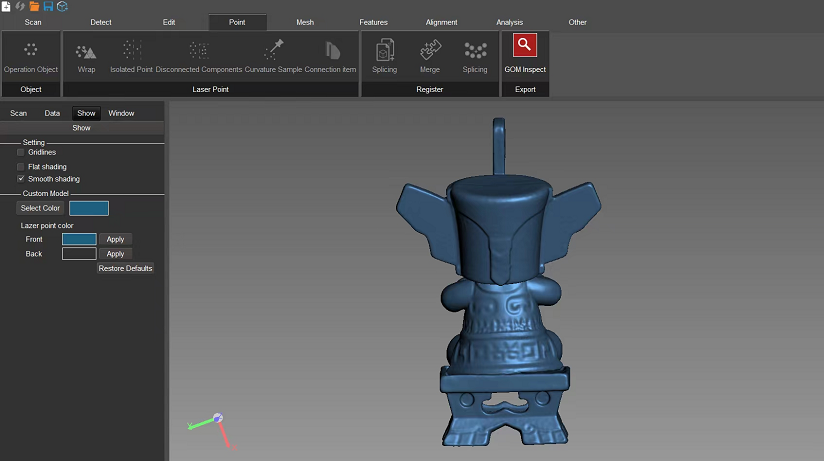Enable the Flat shading checkbox
This screenshot has height=461, width=824.
[x=20, y=167]
